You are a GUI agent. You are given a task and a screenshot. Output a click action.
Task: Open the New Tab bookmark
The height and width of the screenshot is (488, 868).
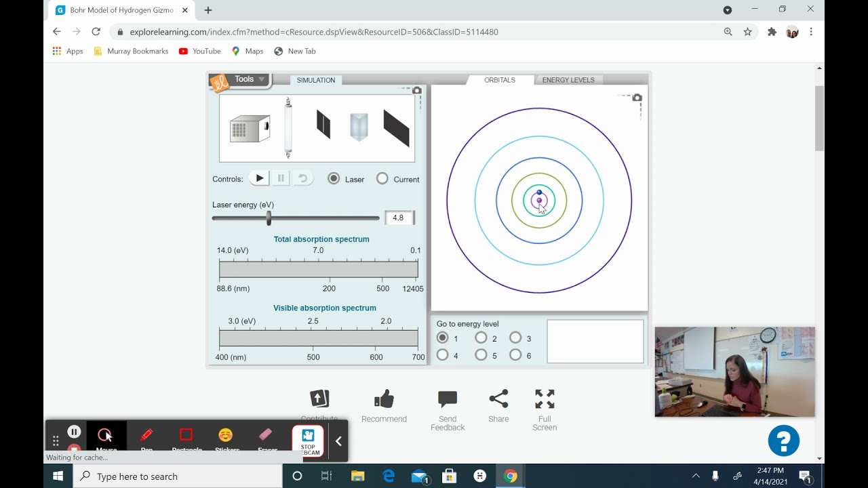coord(295,51)
